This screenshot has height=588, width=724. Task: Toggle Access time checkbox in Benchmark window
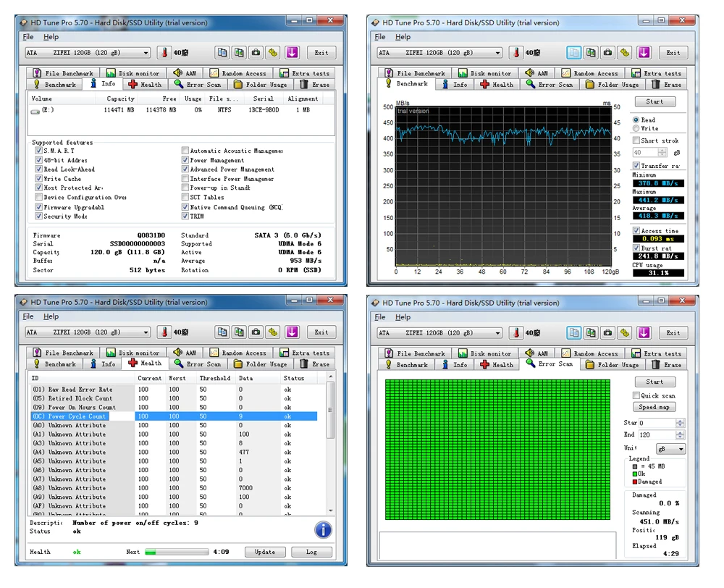pyautogui.click(x=636, y=230)
